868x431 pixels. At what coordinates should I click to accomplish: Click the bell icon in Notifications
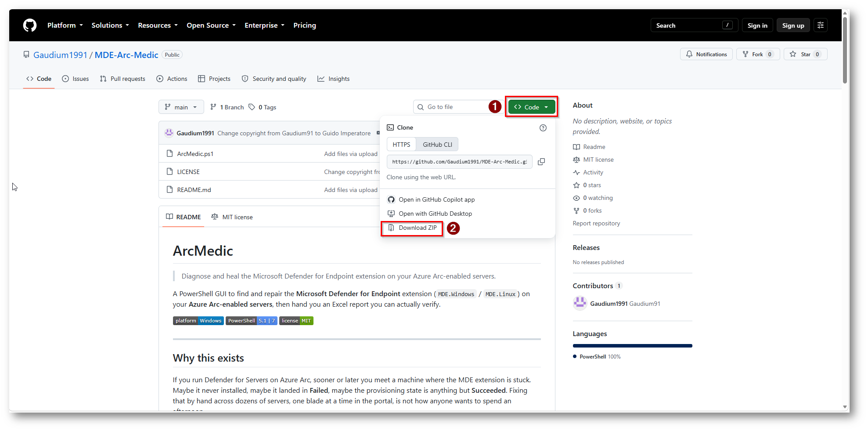pyautogui.click(x=689, y=54)
